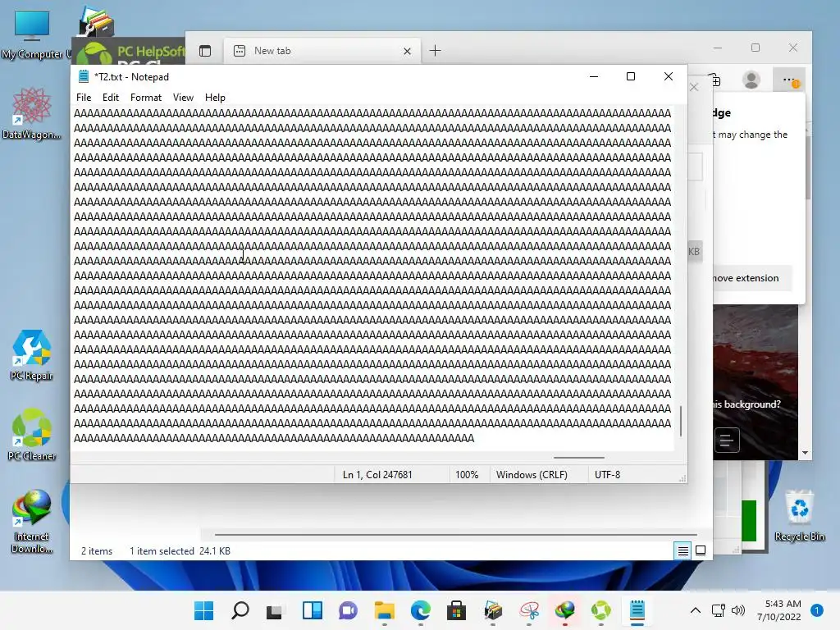Open WinRAR from taskbar
The width and height of the screenshot is (840, 630).
tap(493, 610)
